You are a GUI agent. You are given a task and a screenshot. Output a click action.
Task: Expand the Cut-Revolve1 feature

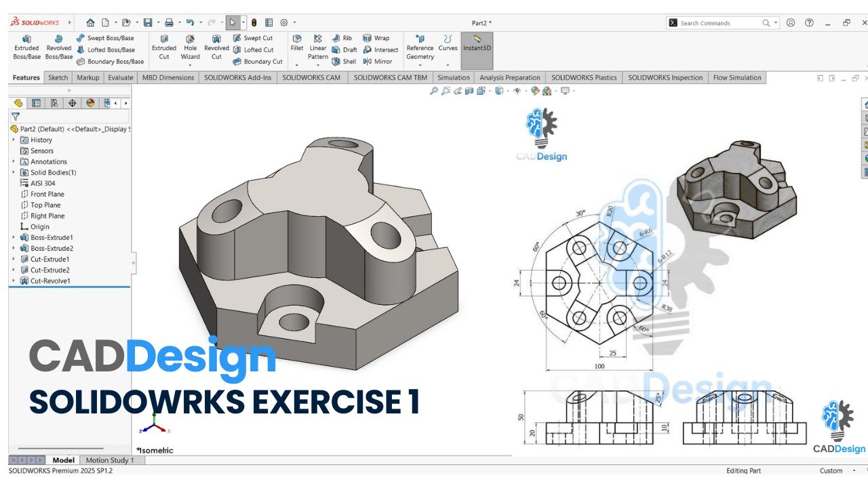pyautogui.click(x=14, y=281)
